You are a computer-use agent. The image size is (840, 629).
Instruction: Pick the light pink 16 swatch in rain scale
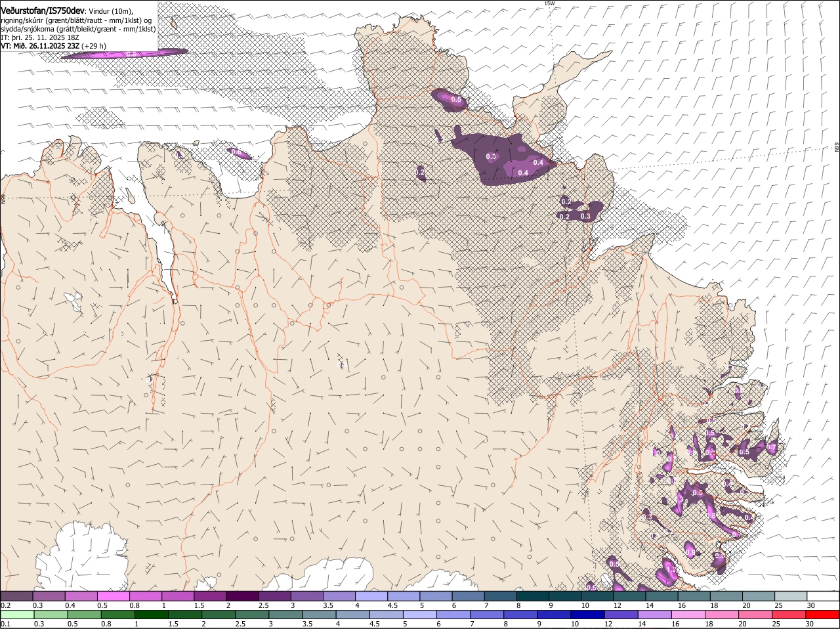[688, 615]
